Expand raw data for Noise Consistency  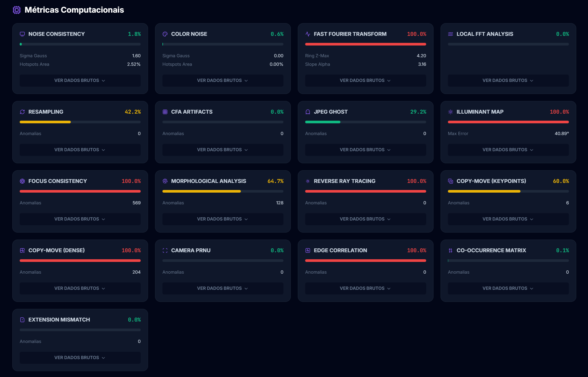80,80
